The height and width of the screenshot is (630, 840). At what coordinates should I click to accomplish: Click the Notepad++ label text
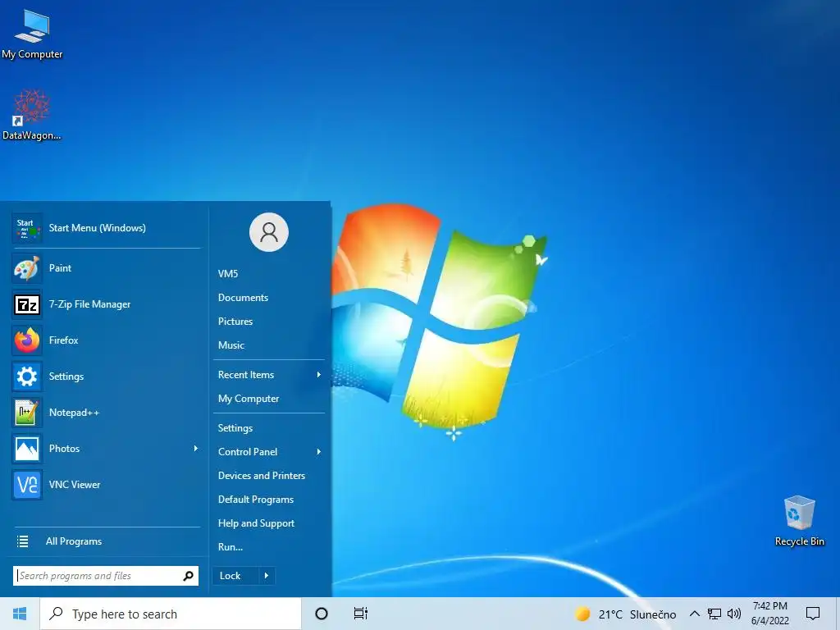[74, 413]
